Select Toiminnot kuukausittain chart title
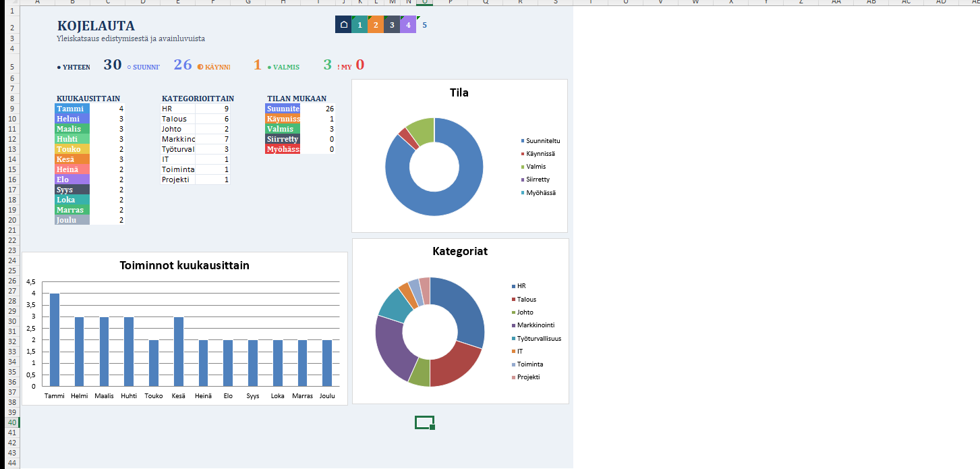This screenshot has width=980, height=469. pos(184,266)
